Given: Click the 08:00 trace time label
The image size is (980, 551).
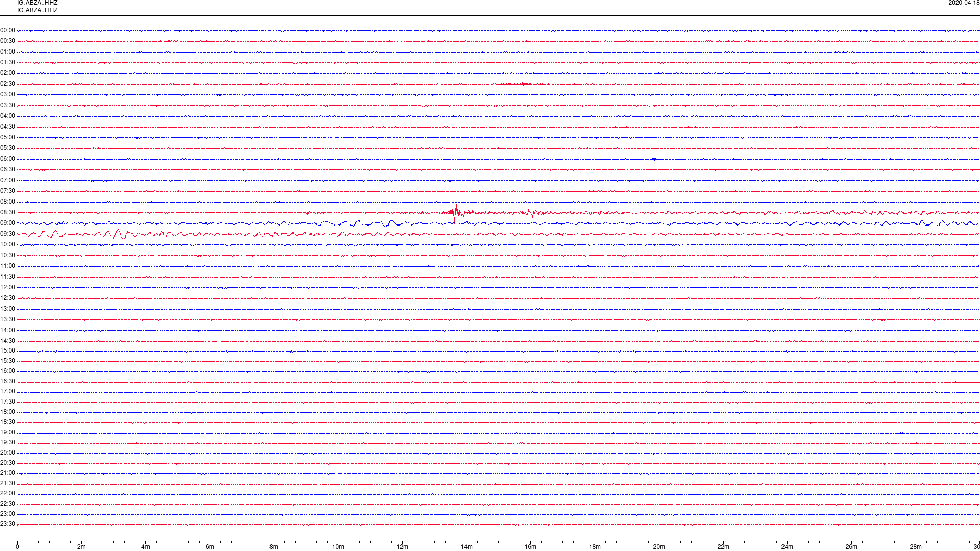Looking at the screenshot, I should pyautogui.click(x=8, y=202).
